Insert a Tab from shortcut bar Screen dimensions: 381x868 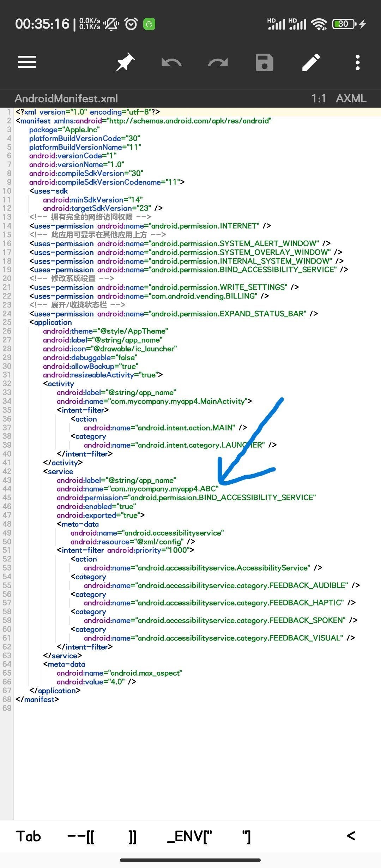tap(29, 836)
